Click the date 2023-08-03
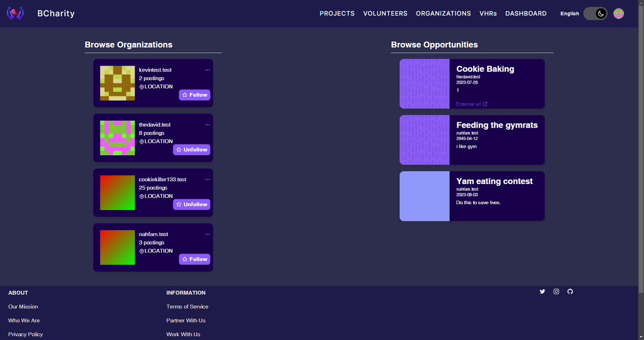Image resolution: width=644 pixels, height=340 pixels. click(467, 195)
